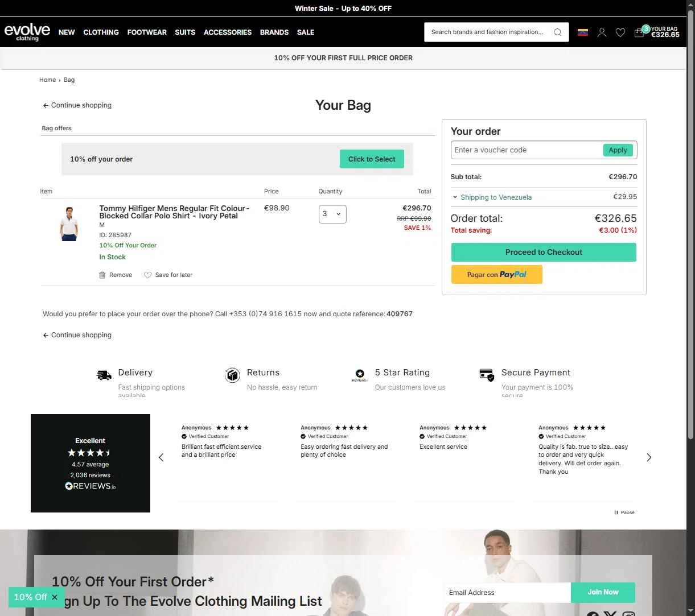Image resolution: width=695 pixels, height=616 pixels.
Task: Click the 5 Star Rating reviews icon
Action: point(360,375)
